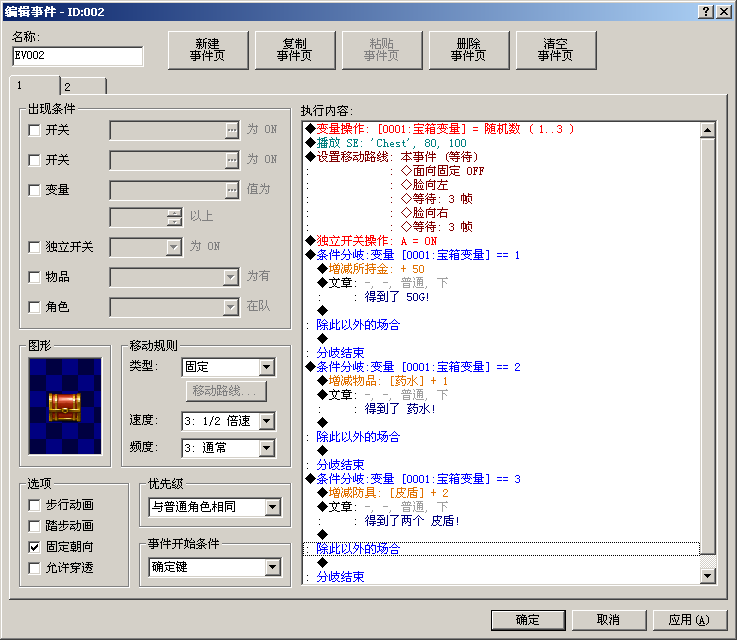Open 变量 variable selector ellipsis button

[232, 190]
